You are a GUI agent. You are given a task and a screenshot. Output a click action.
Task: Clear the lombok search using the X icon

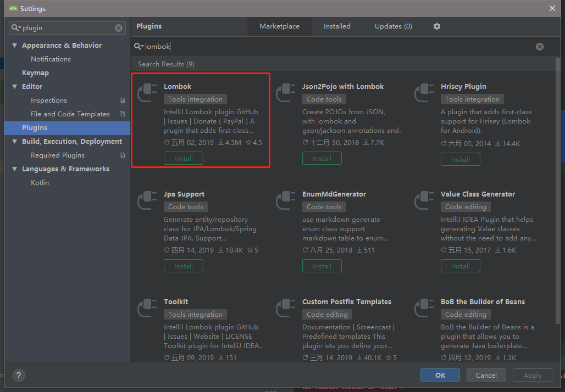(x=539, y=47)
